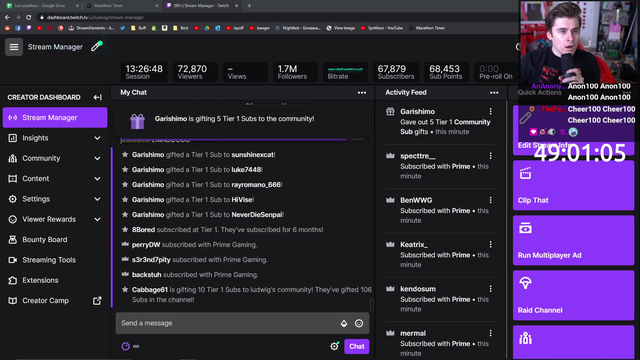Open Nightbot Giveaway bookmark
Image resolution: width=640 pixels, height=360 pixels.
(298, 28)
